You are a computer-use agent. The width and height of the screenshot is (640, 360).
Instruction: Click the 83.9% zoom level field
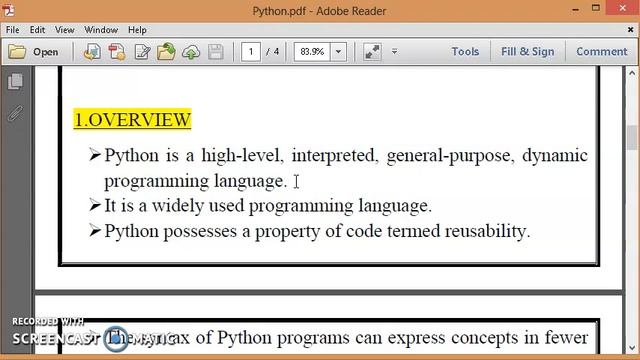coord(312,52)
